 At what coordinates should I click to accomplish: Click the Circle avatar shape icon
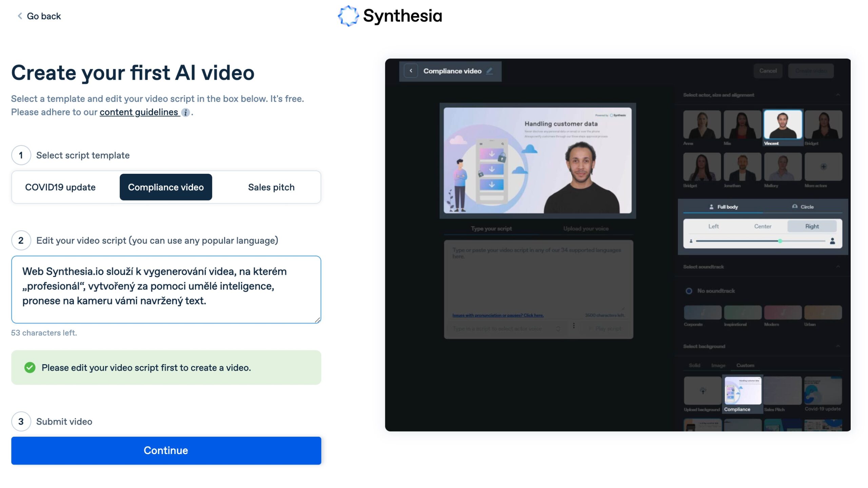pos(794,207)
